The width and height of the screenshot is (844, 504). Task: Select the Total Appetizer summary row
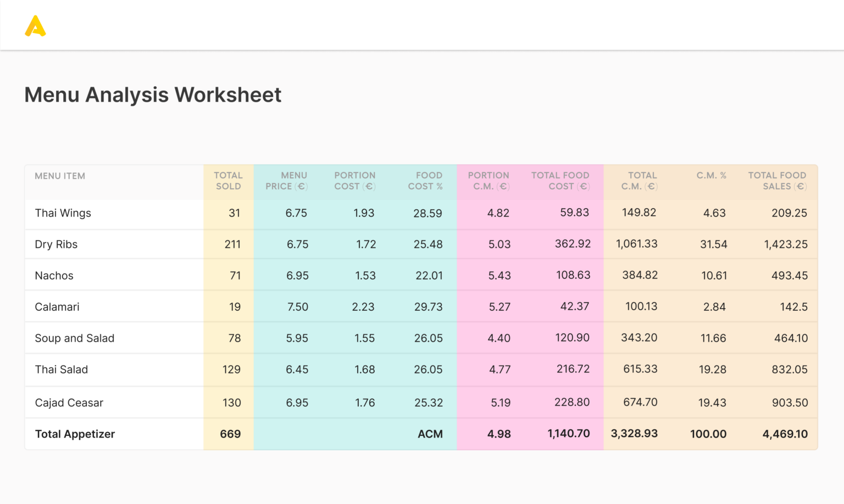click(x=75, y=434)
